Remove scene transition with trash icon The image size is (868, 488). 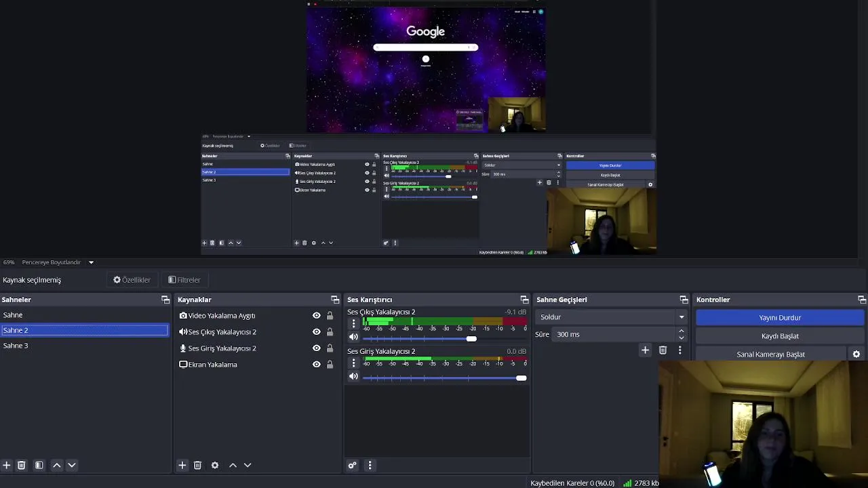click(663, 350)
